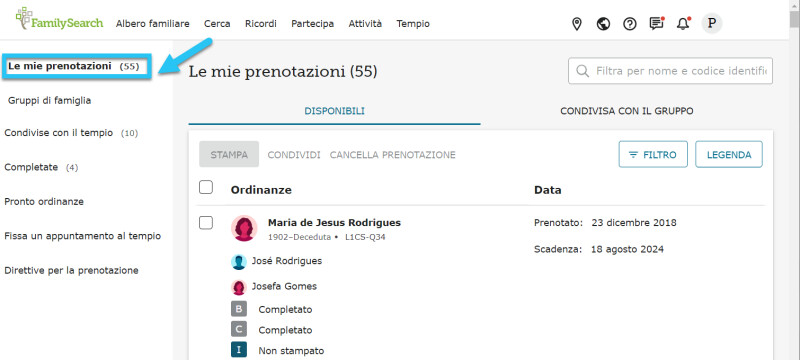Click the filter by name input field
This screenshot has height=360, width=800.
[670, 71]
